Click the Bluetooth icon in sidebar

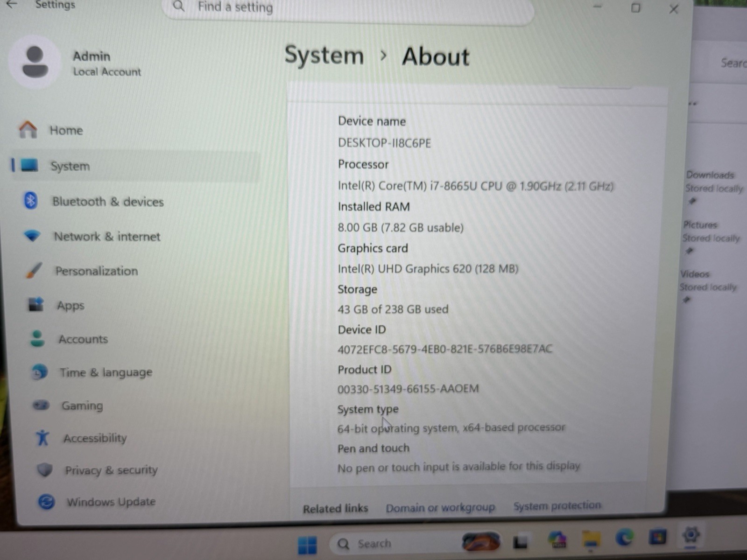31,201
